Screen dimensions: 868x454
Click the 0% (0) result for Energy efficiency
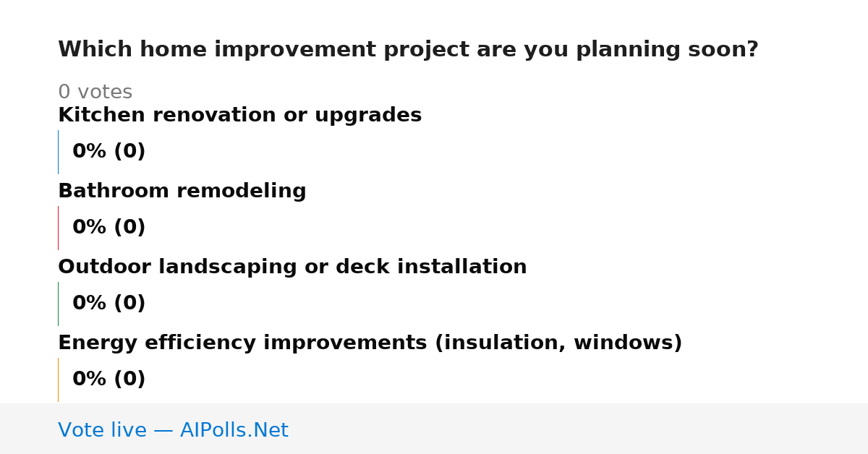coord(109,380)
